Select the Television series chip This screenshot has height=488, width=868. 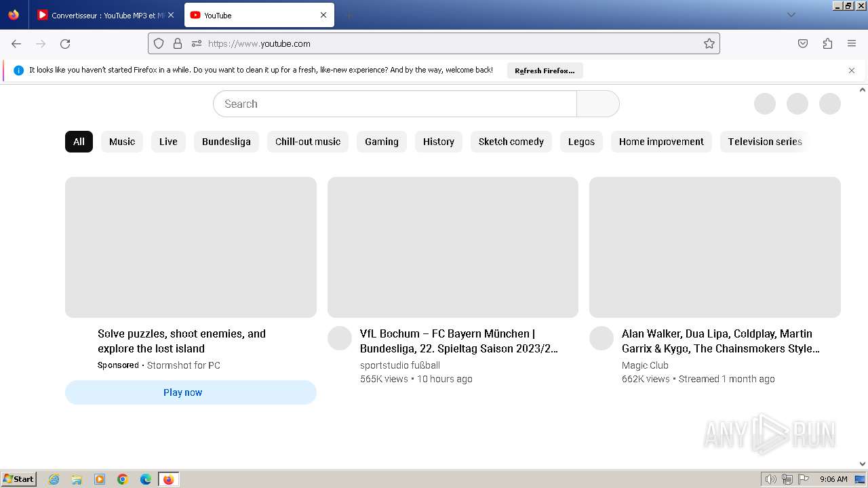[765, 142]
